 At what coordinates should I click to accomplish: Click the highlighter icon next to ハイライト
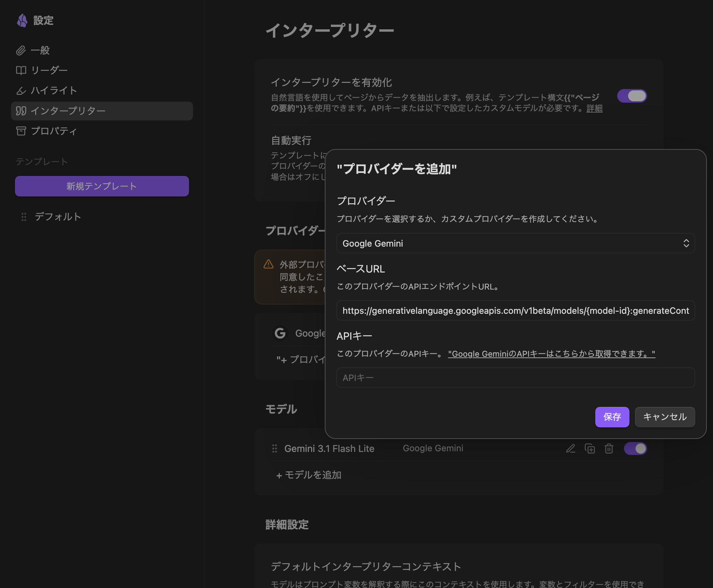pos(21,90)
